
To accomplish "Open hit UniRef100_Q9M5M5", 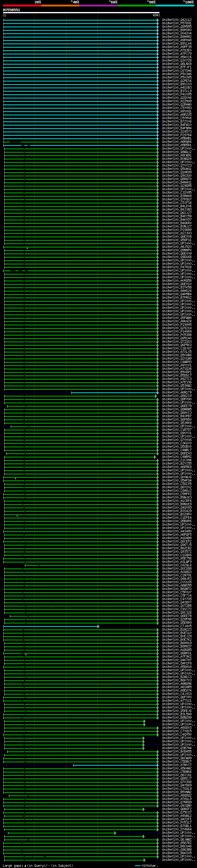I will (177, 26).
